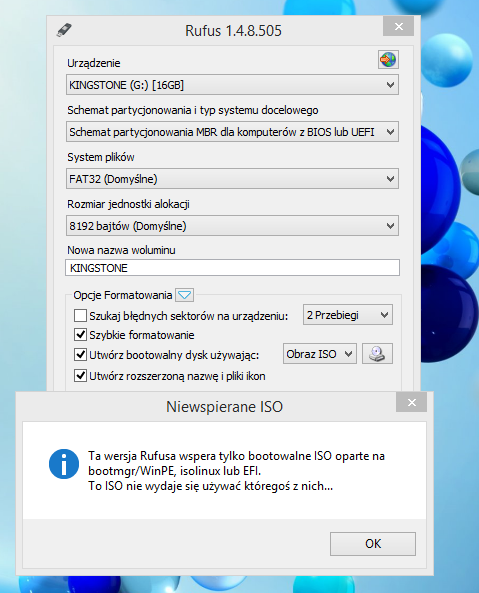
Task: Close the Rufus window
Action: click(x=398, y=26)
